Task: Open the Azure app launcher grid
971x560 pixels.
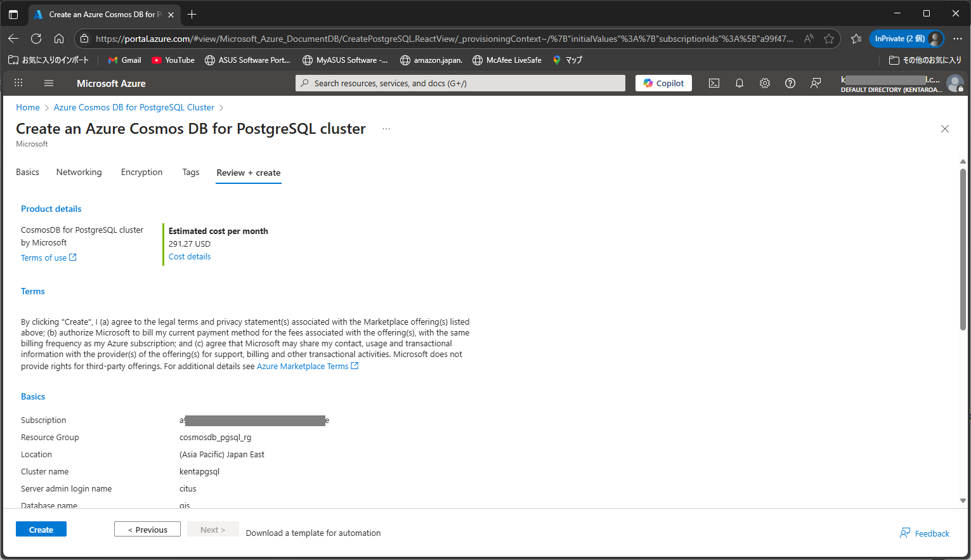Action: [x=18, y=82]
